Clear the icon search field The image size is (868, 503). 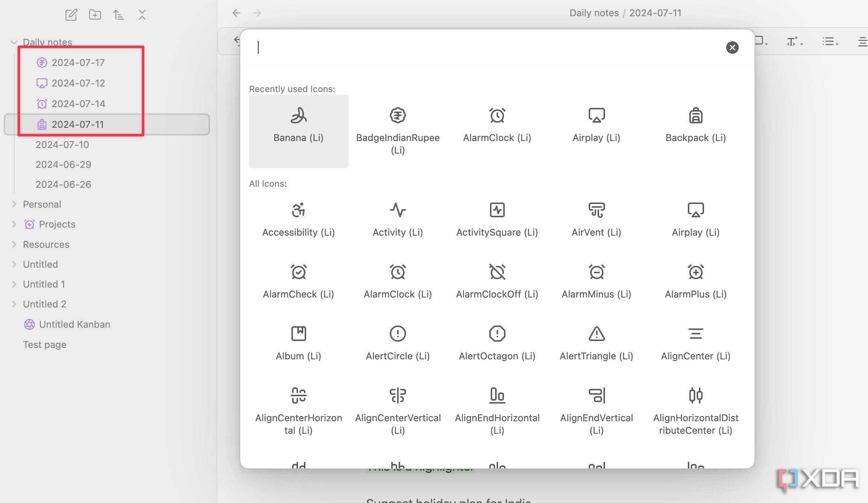click(x=732, y=48)
